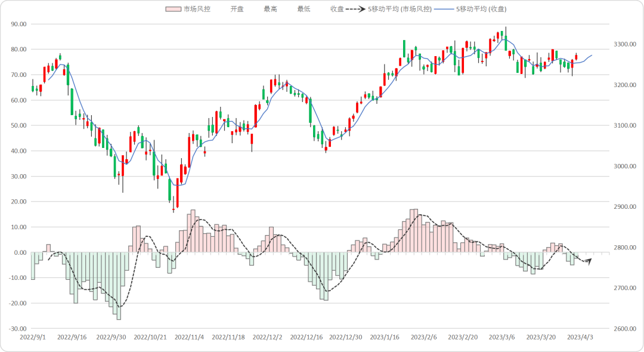Click date label 2023/4/3
Viewport: 644px width, 352px height.
(x=580, y=337)
